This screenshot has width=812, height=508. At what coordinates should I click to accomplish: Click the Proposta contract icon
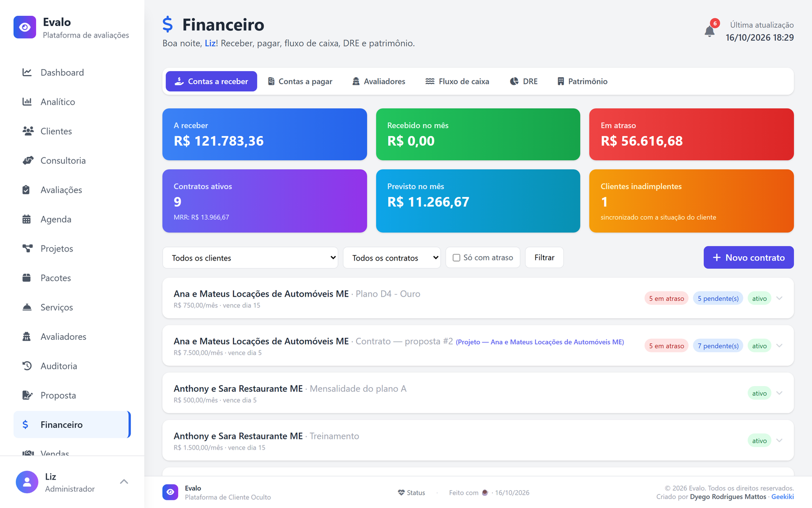[27, 395]
